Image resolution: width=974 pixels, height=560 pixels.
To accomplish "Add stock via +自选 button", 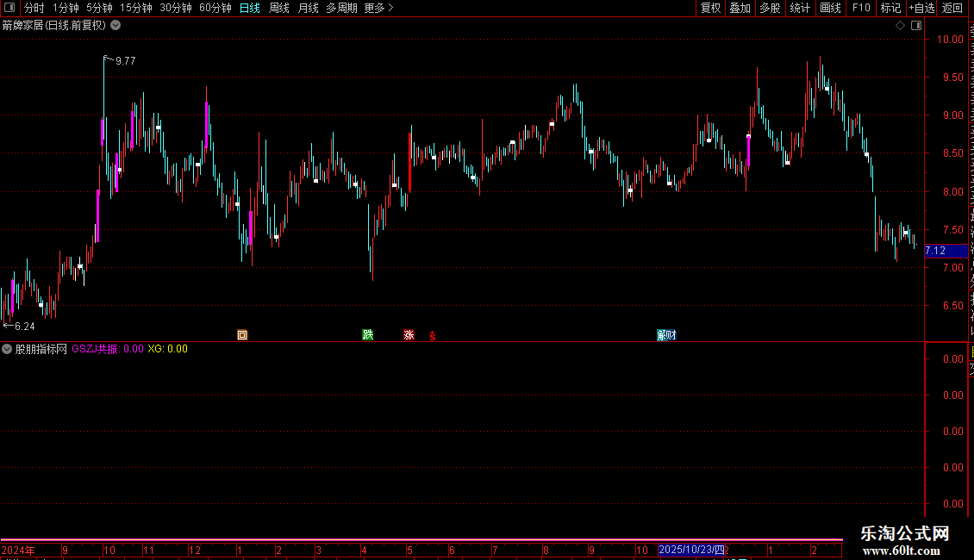I will click(x=921, y=8).
